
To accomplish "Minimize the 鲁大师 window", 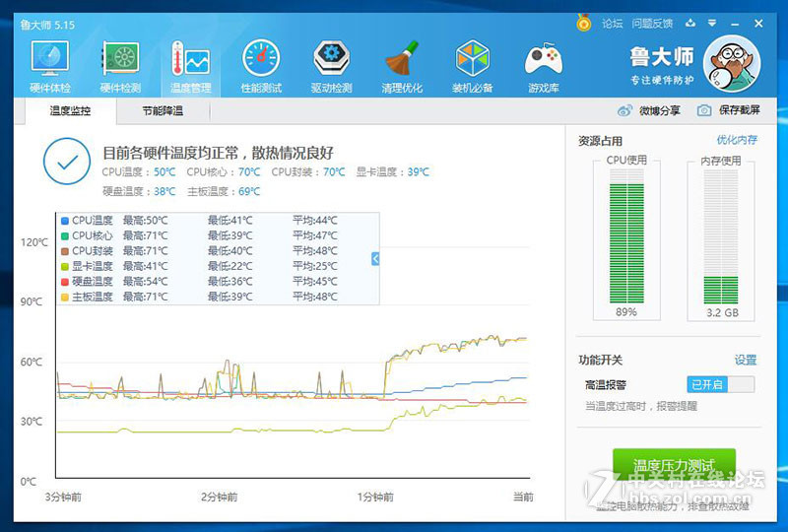I will click(735, 24).
